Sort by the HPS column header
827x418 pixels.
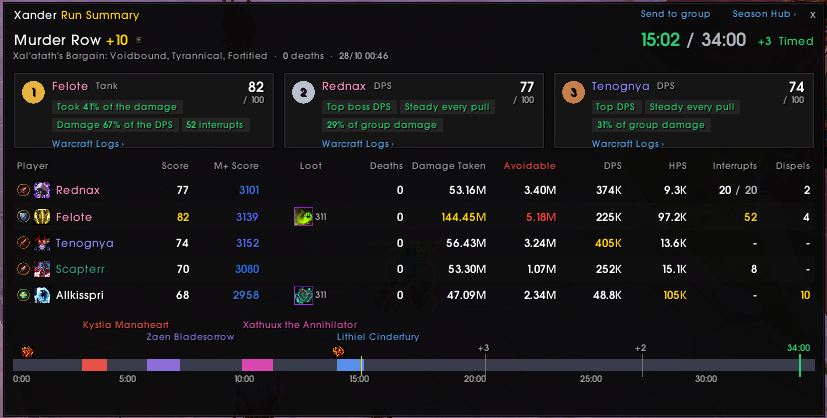point(678,166)
